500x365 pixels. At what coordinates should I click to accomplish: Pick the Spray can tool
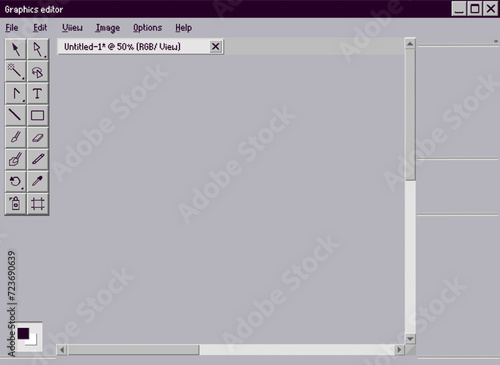pos(16,203)
